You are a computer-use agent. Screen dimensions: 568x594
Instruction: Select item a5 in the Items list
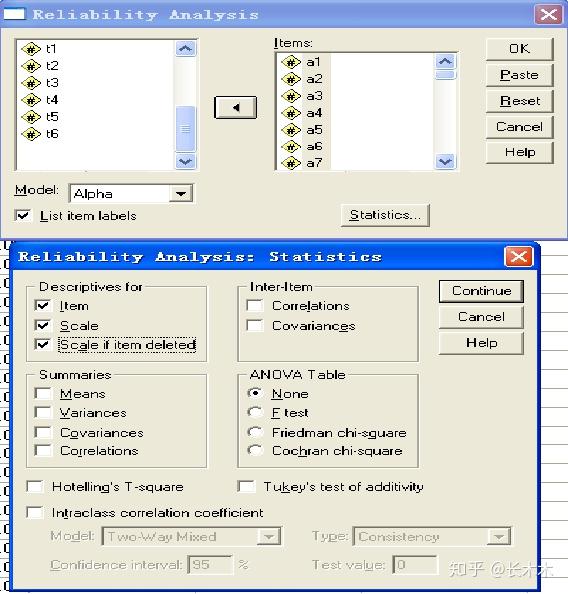pos(302,130)
